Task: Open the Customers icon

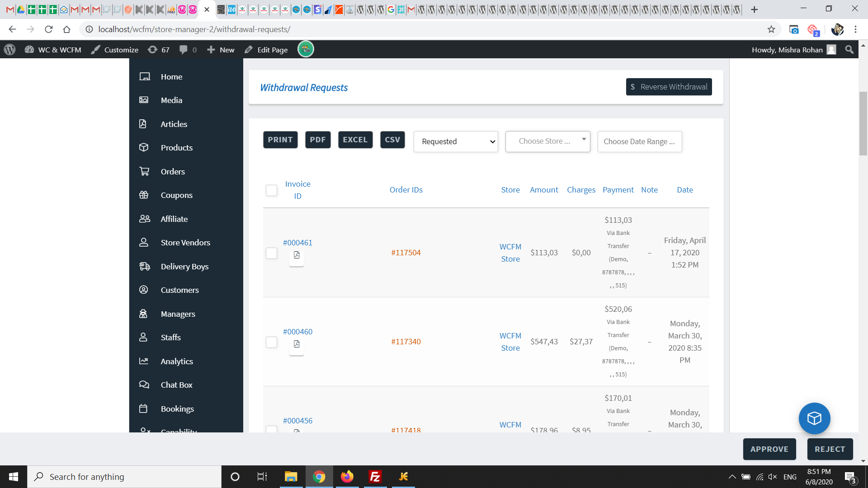Action: [143, 290]
